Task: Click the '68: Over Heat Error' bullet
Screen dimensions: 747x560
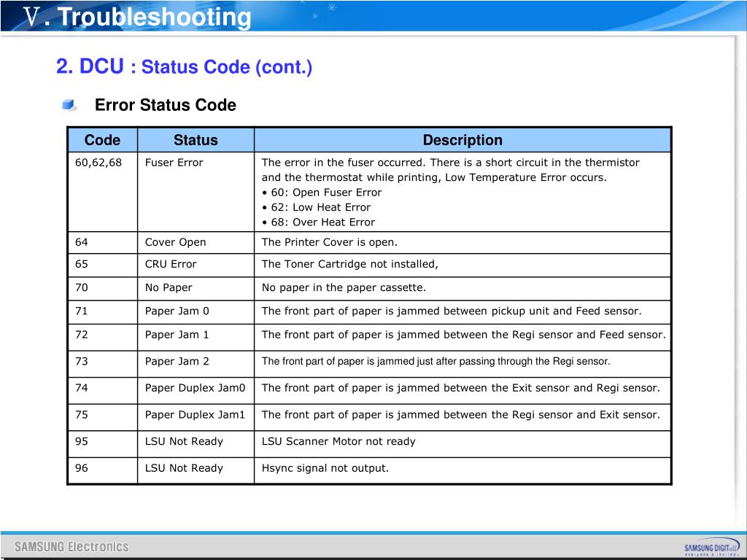Action: [x=318, y=222]
